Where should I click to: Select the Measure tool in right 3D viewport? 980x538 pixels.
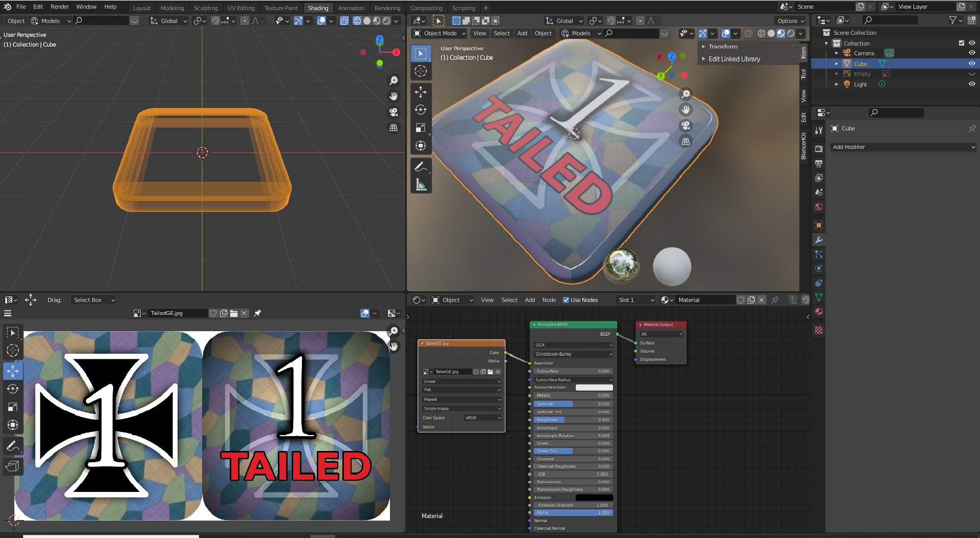coord(421,184)
